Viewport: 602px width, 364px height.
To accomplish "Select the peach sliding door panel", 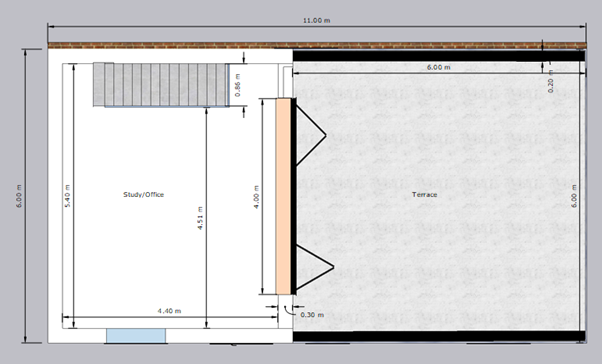I will click(283, 196).
